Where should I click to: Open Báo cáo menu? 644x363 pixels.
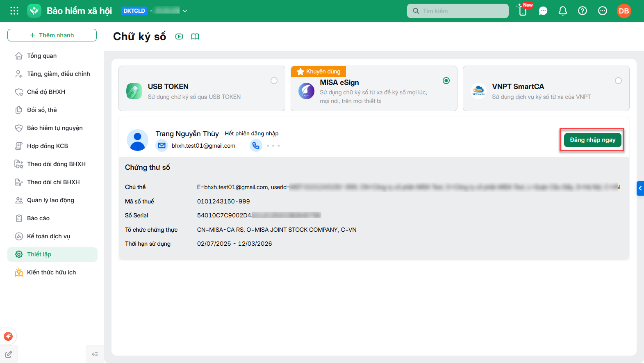[x=52, y=218]
